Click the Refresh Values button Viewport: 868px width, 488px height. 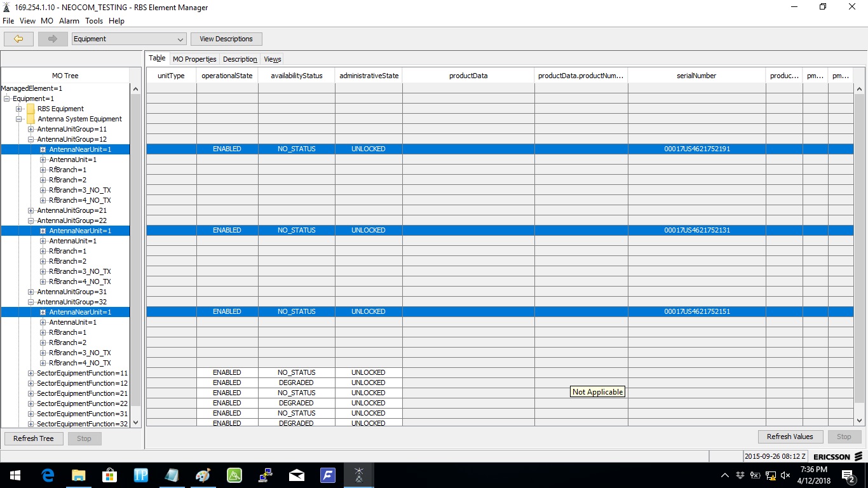790,437
